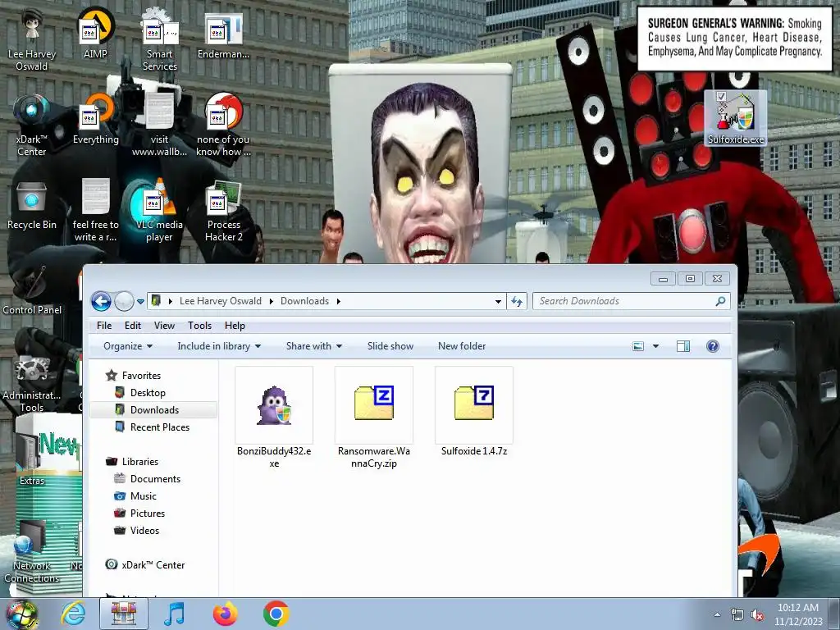This screenshot has width=840, height=630.
Task: Select the BonziBuddy432.exe file
Action: pyautogui.click(x=274, y=418)
